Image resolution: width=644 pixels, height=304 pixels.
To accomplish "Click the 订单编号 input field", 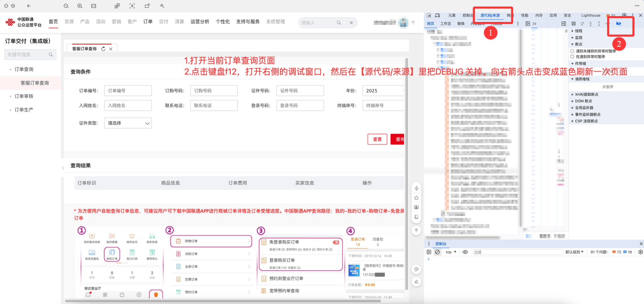I will pyautogui.click(x=128, y=90).
